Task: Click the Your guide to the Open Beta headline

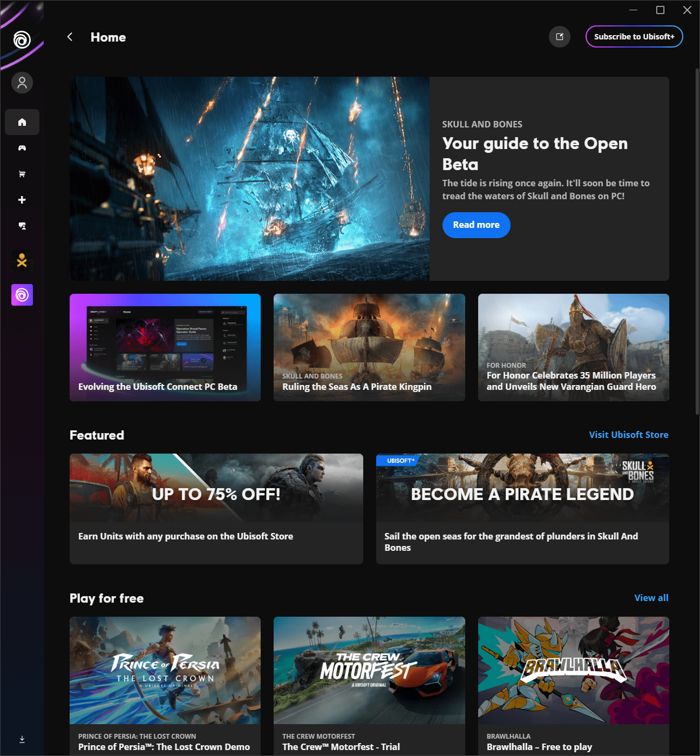Action: [535, 154]
